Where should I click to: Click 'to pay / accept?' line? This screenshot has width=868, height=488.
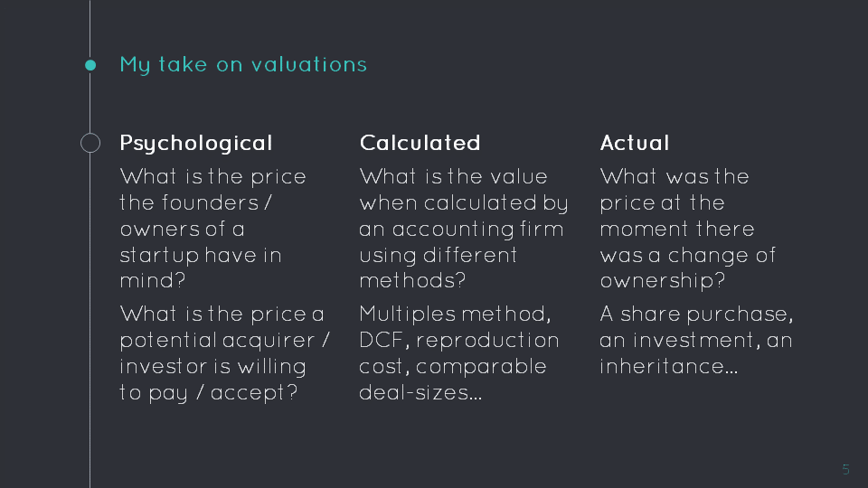point(209,393)
